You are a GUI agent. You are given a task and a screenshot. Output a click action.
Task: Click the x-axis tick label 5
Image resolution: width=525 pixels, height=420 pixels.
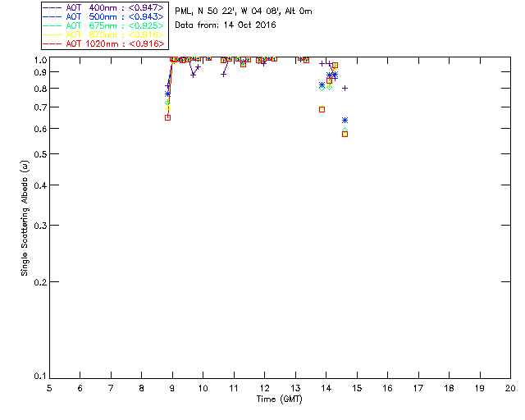pos(49,388)
